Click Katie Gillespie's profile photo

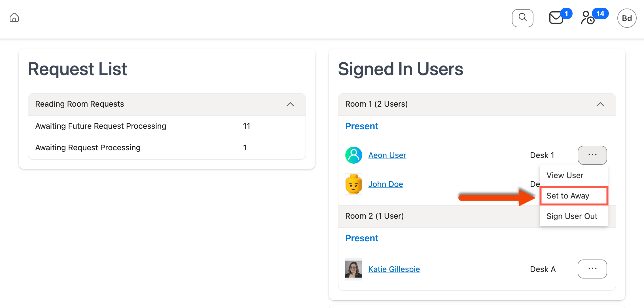tap(353, 269)
